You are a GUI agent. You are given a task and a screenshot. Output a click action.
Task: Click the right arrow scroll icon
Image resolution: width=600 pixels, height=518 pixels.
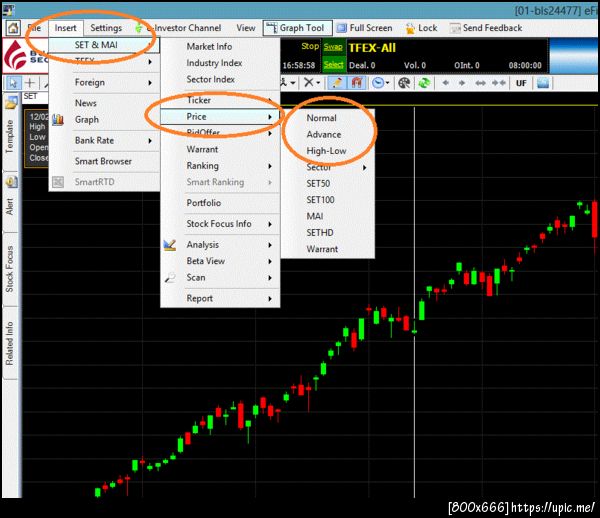coord(462,83)
